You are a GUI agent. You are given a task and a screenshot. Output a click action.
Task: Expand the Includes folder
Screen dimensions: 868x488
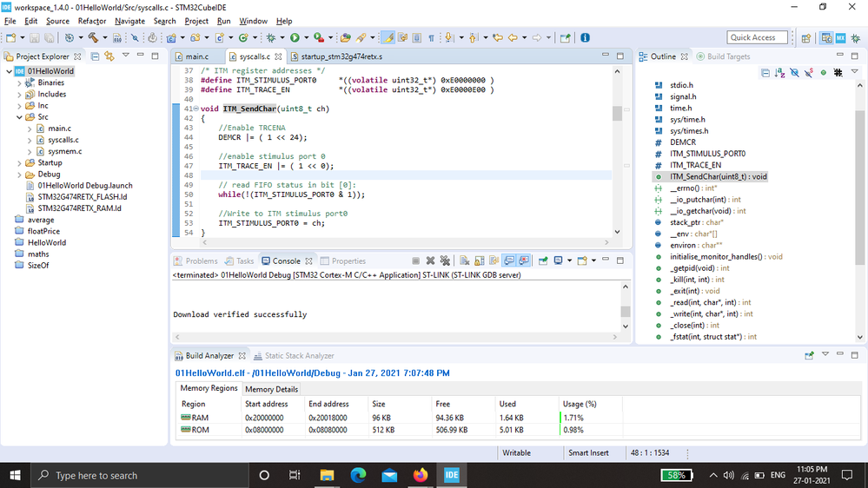click(19, 95)
